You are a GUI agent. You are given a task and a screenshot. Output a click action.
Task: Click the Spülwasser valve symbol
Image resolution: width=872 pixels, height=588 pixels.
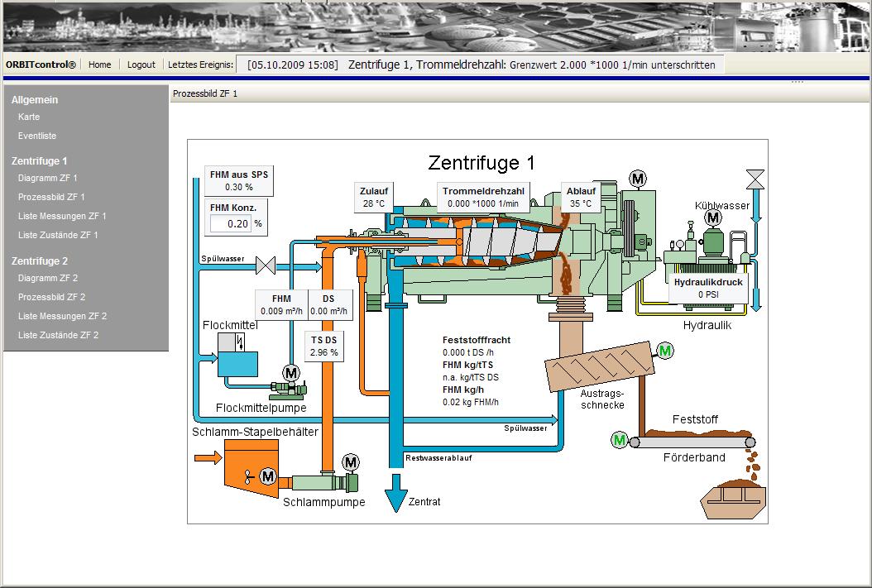coord(266,266)
